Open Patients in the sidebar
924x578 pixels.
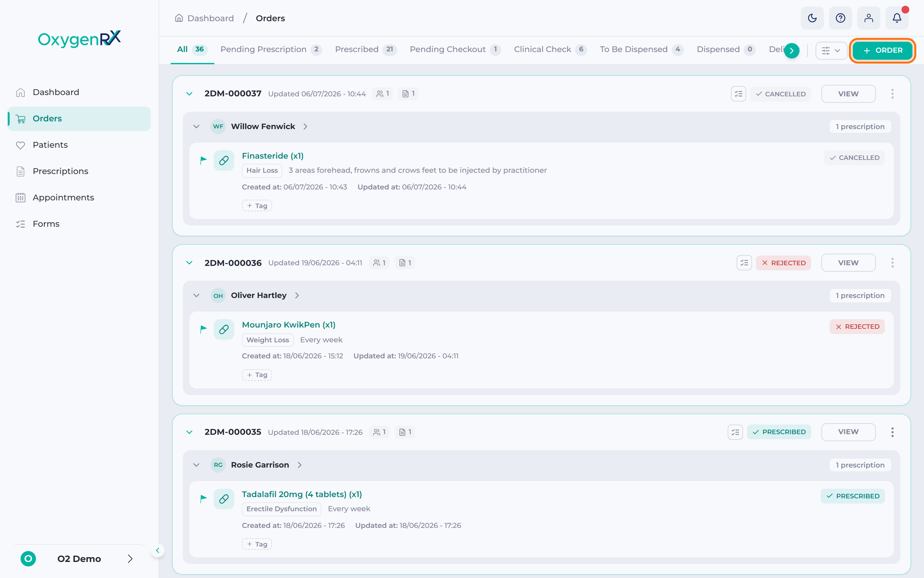(x=79, y=145)
